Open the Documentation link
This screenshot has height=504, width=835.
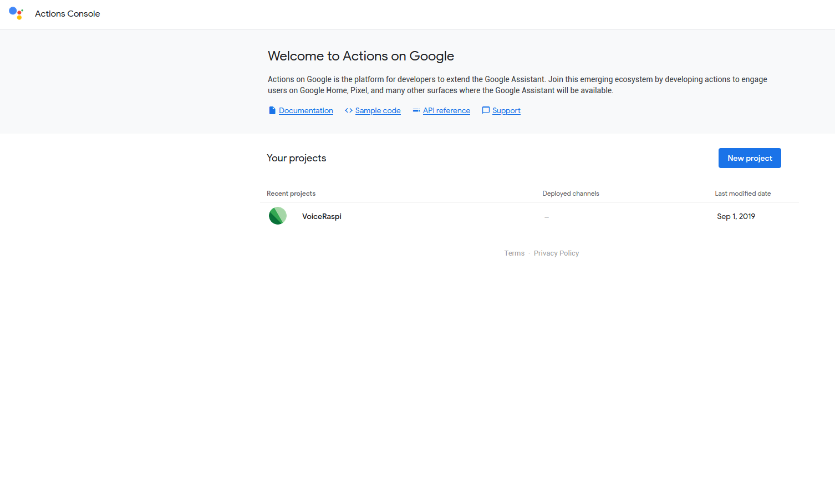coord(306,110)
